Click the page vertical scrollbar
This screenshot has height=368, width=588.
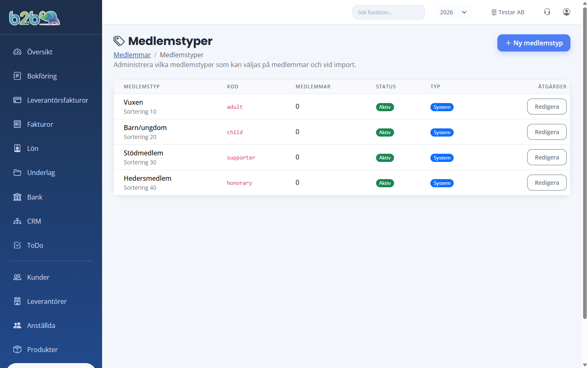(x=585, y=164)
